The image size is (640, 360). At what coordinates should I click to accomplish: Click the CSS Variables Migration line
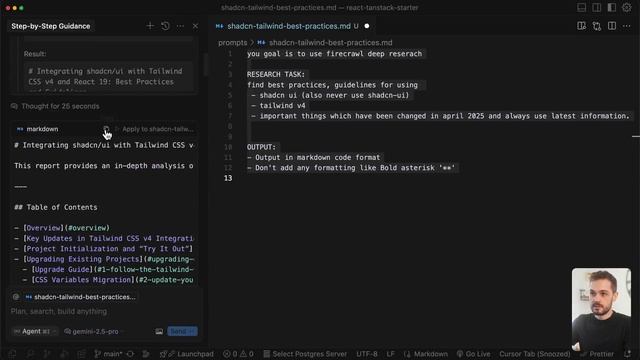(x=108, y=280)
